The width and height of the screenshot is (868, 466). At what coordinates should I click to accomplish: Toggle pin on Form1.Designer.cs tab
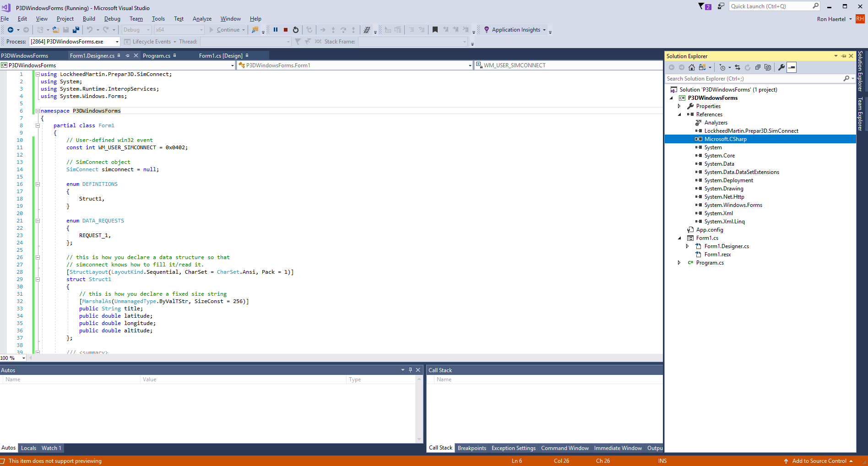128,56
